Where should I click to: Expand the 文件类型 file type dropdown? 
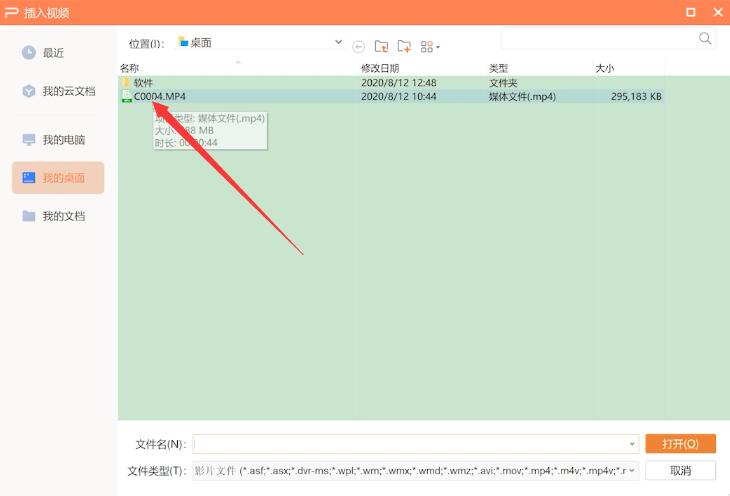click(632, 471)
